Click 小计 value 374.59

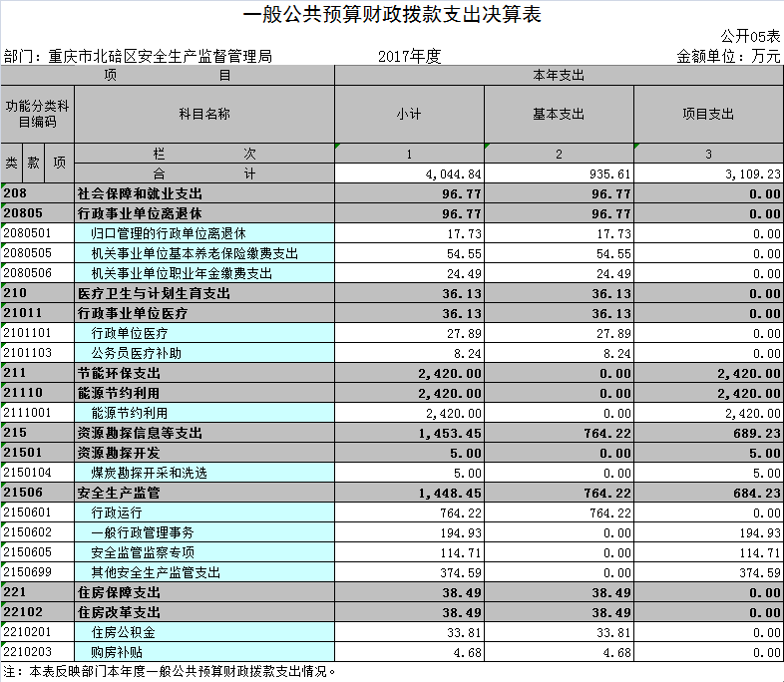(x=409, y=572)
